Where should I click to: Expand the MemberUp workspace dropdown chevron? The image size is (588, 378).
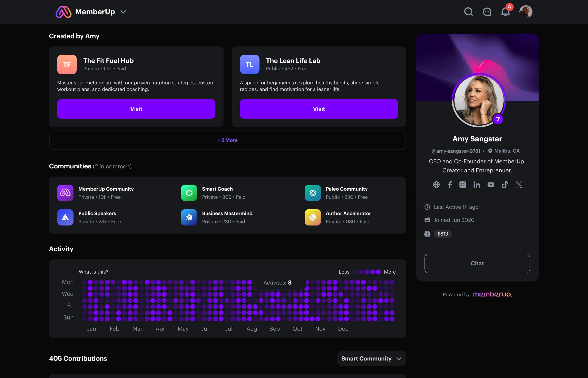pos(123,12)
